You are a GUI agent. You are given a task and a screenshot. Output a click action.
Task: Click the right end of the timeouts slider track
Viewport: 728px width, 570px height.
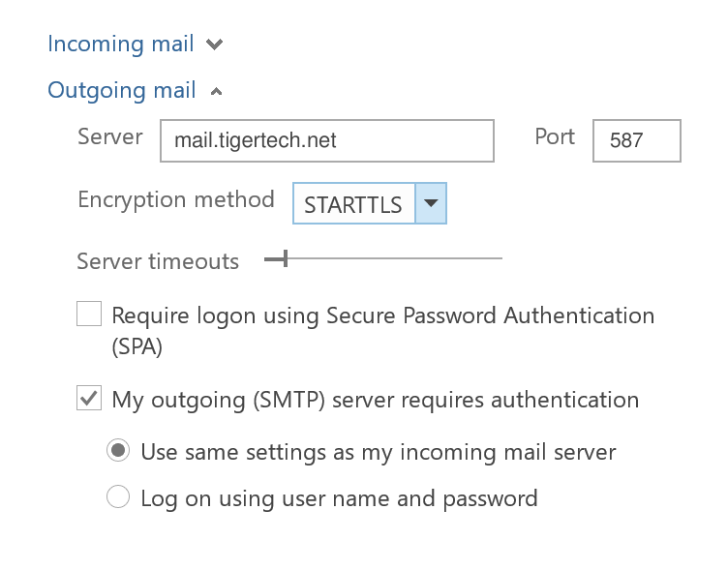coord(499,258)
